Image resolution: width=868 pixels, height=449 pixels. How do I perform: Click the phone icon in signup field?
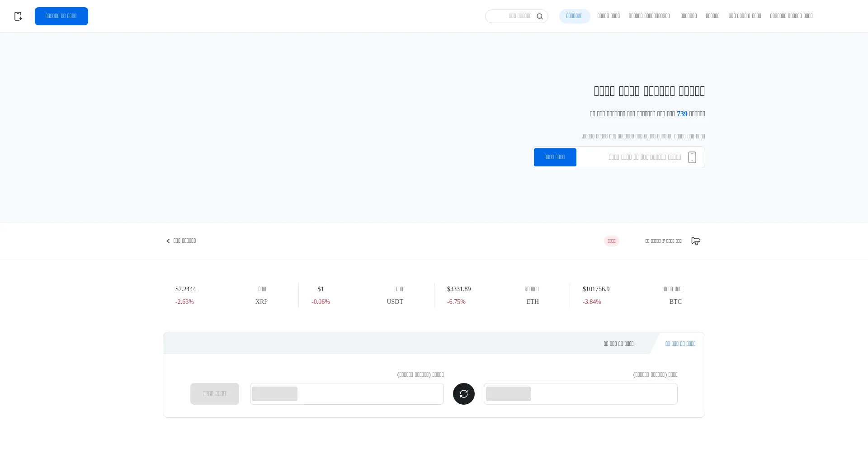[x=692, y=157]
